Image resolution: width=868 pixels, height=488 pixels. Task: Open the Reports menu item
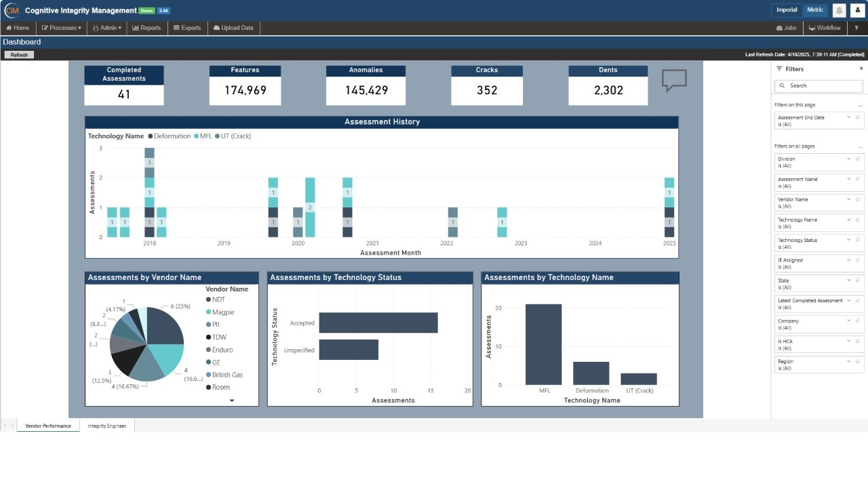(146, 28)
